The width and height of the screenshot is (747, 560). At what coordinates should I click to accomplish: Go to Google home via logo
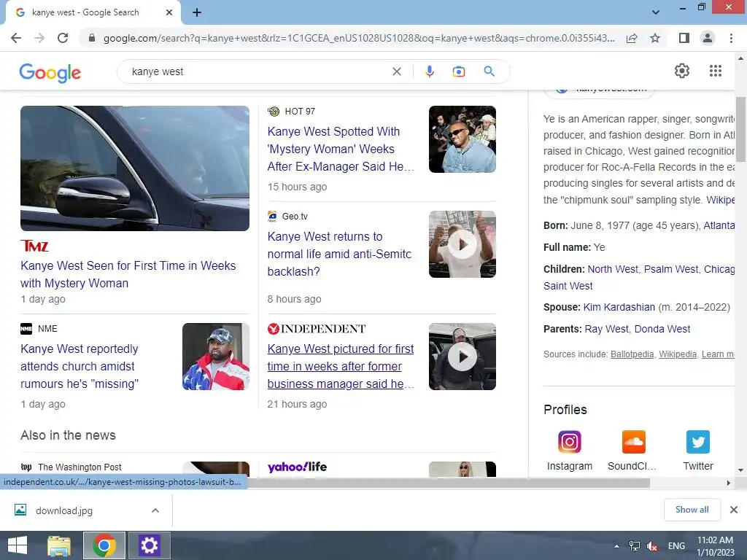coord(50,72)
